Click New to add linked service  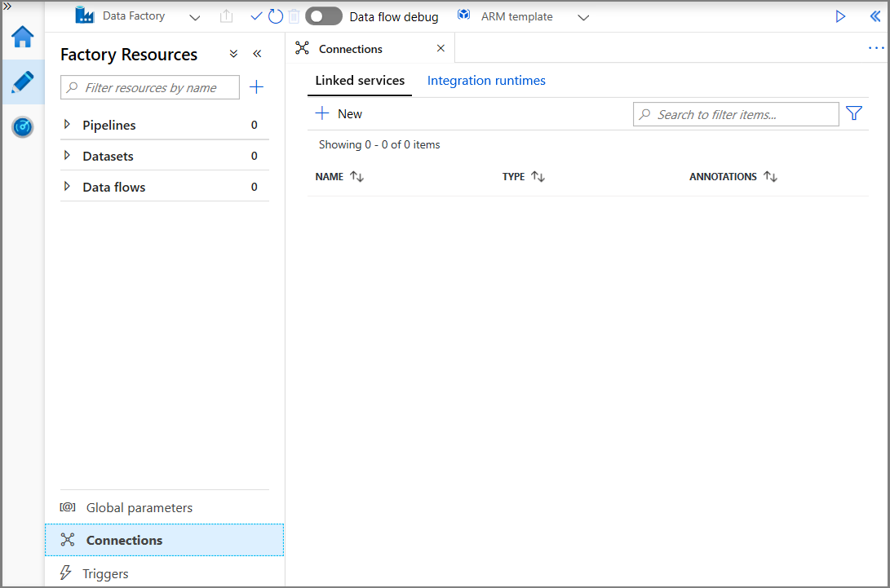[x=339, y=114]
